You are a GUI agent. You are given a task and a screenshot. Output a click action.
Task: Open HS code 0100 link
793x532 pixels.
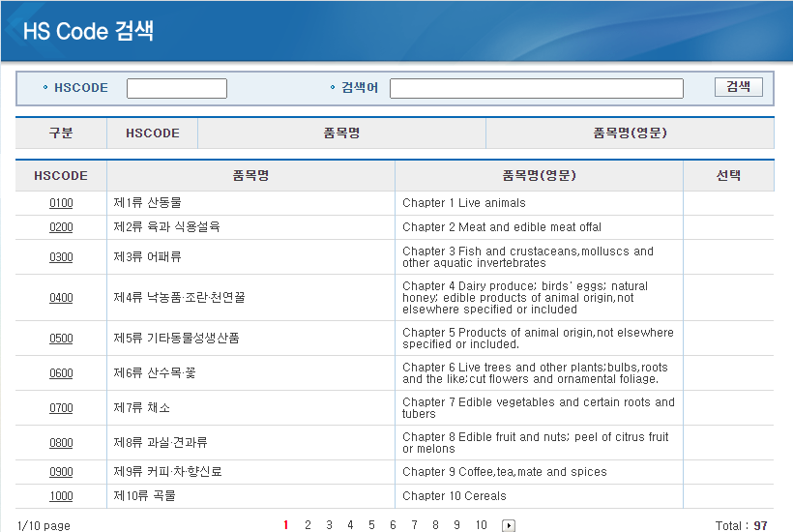click(61, 203)
